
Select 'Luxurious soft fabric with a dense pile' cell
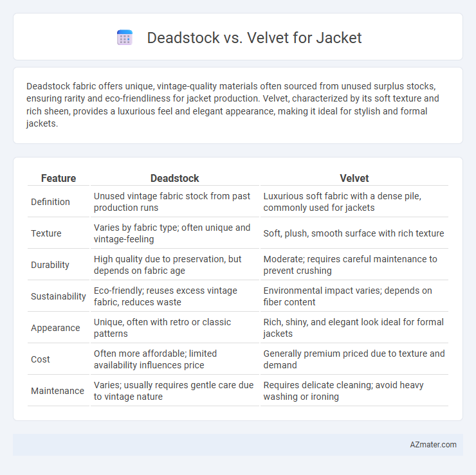click(x=342, y=202)
